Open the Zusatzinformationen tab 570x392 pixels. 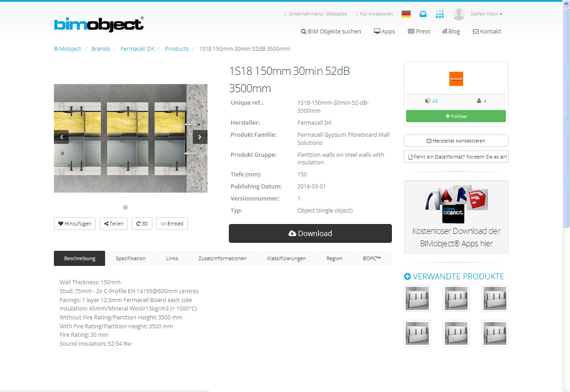click(223, 258)
